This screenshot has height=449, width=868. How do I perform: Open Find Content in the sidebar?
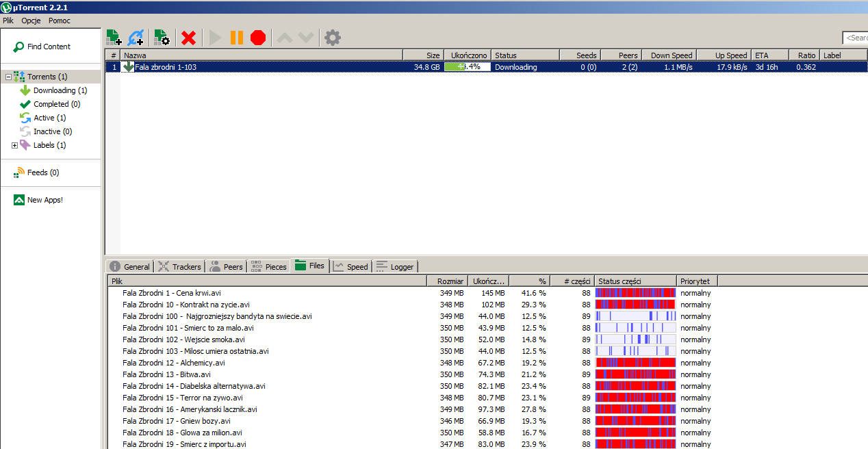49,47
